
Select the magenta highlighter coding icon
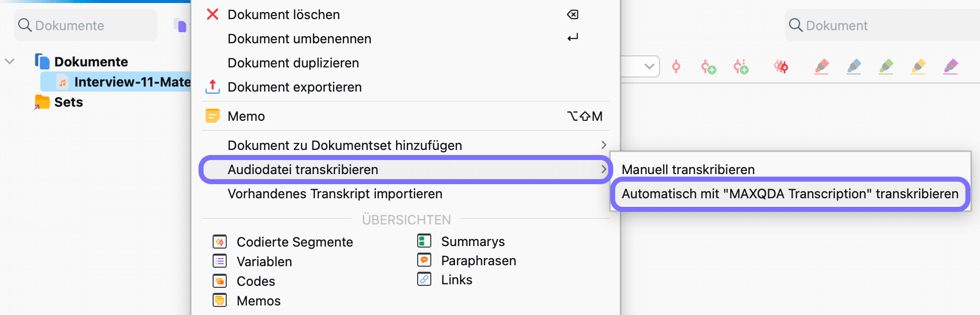pos(950,66)
